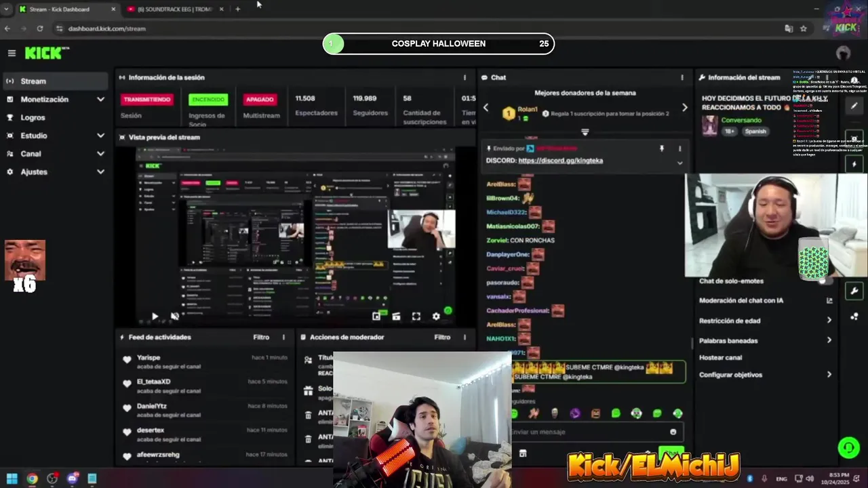Switch to the SOUNDTRACK browser tab
868x488 pixels.
(x=175, y=9)
